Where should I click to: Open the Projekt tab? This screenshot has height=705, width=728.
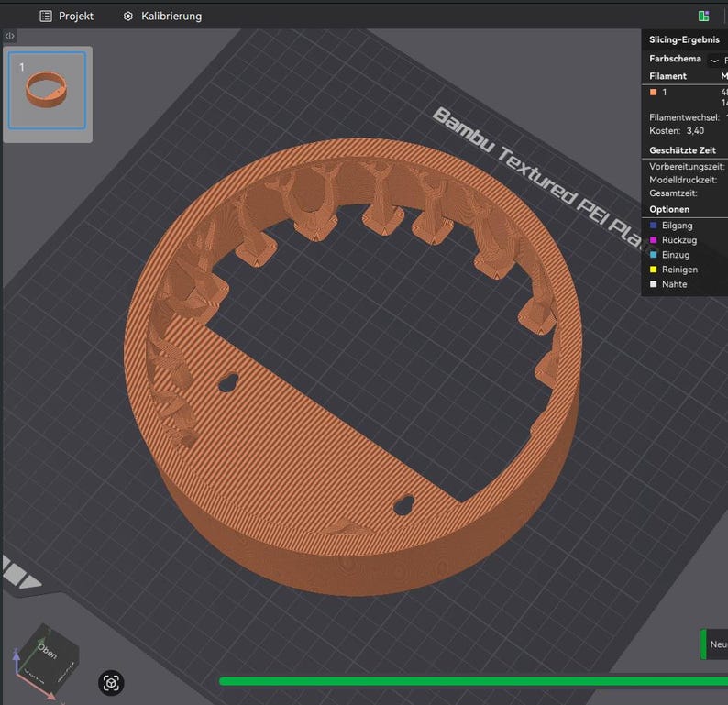coord(66,17)
